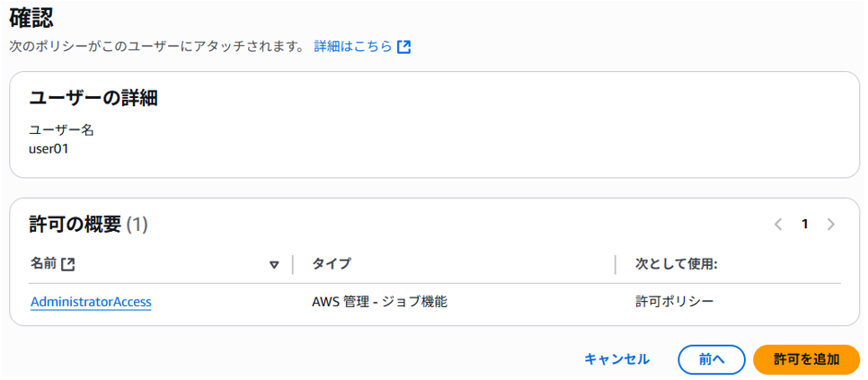Image resolution: width=868 pixels, height=380 pixels.
Task: Click external link icon next to 名前
Action: pyautogui.click(x=67, y=264)
